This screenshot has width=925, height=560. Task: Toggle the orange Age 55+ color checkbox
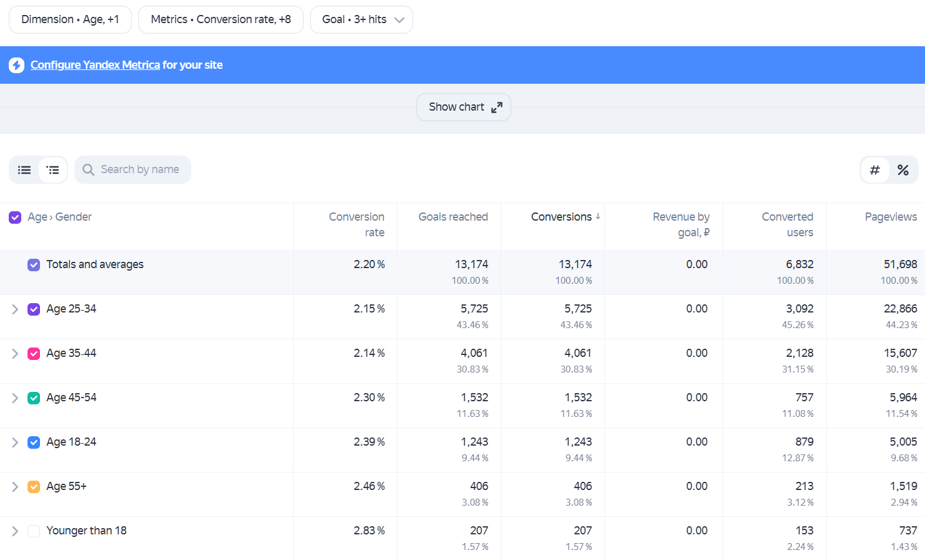click(x=34, y=487)
